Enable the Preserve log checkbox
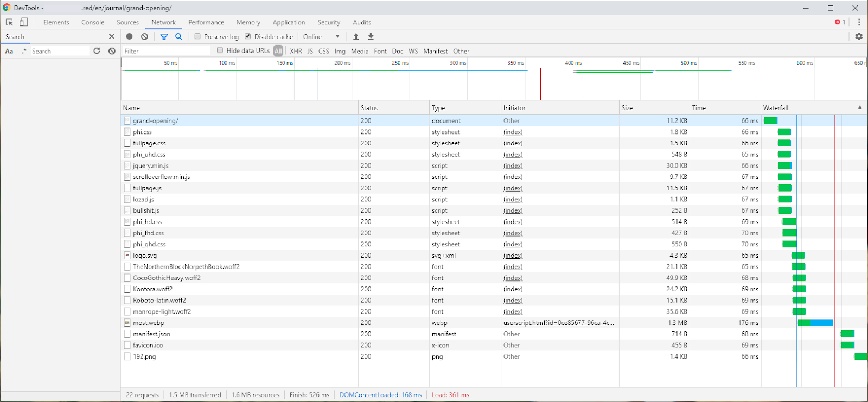The image size is (868, 402). point(198,36)
